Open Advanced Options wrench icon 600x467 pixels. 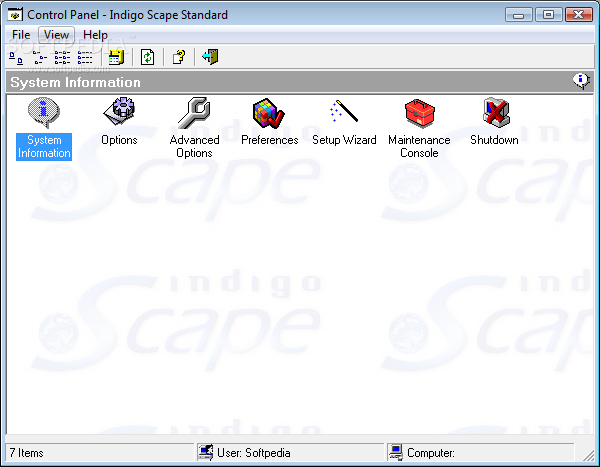tap(194, 113)
